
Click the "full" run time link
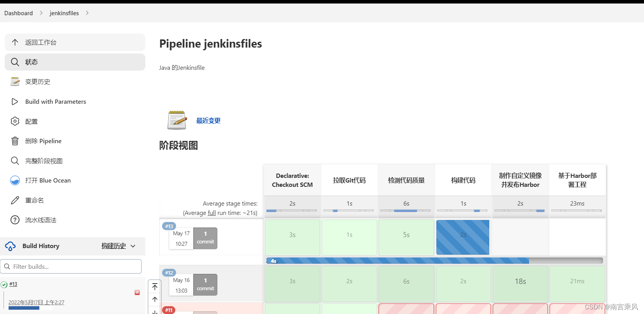(212, 213)
